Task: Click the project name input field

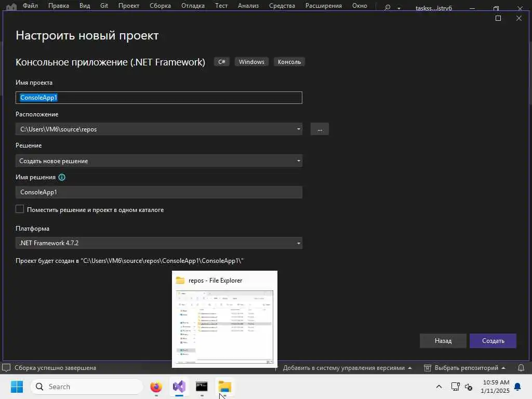Action: (x=159, y=98)
